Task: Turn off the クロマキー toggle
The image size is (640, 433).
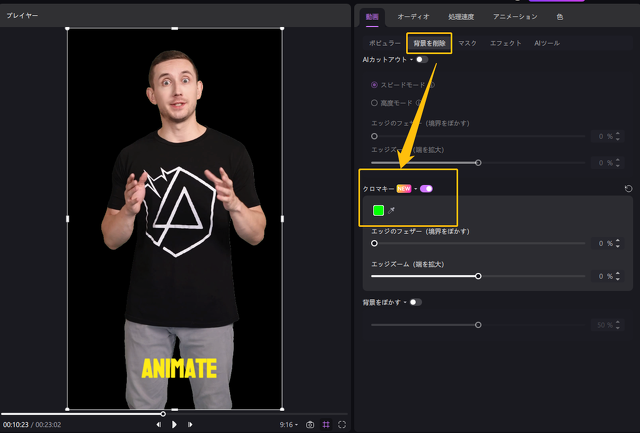Action: pyautogui.click(x=426, y=188)
